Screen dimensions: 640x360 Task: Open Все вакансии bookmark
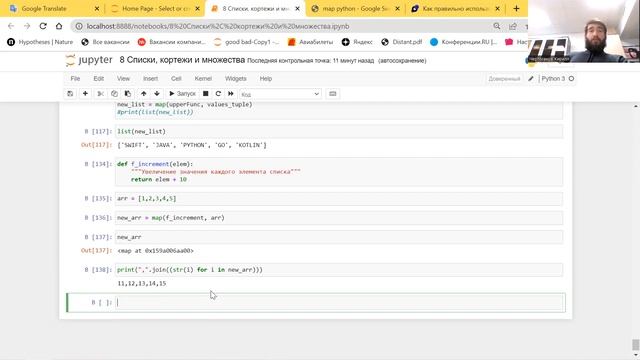pyautogui.click(x=105, y=42)
